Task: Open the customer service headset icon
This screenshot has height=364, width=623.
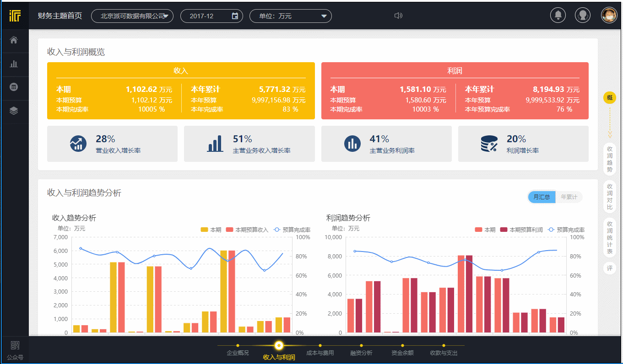Action: point(583,16)
